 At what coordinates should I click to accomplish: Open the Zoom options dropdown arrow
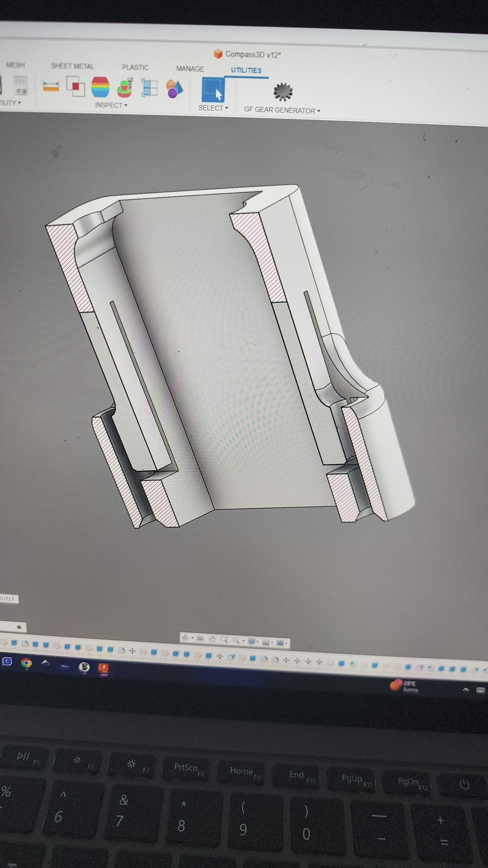(x=243, y=641)
